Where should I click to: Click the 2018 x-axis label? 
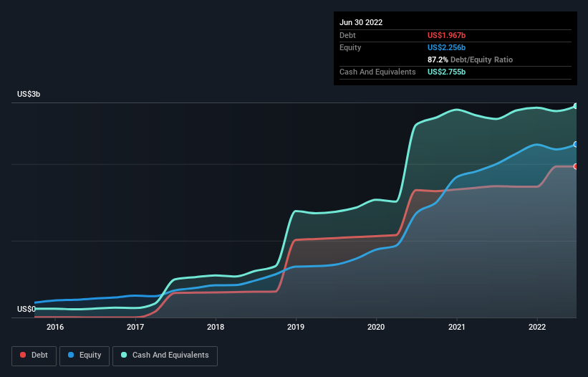pos(216,327)
